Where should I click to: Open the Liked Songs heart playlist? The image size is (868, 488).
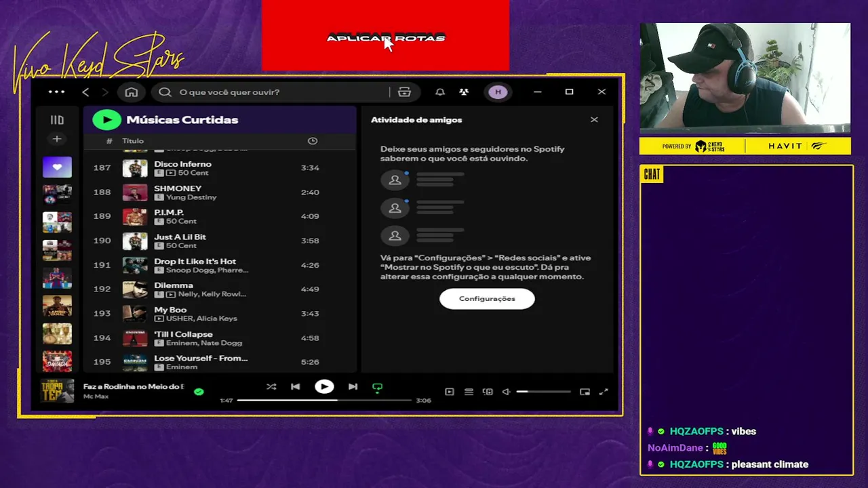click(57, 167)
